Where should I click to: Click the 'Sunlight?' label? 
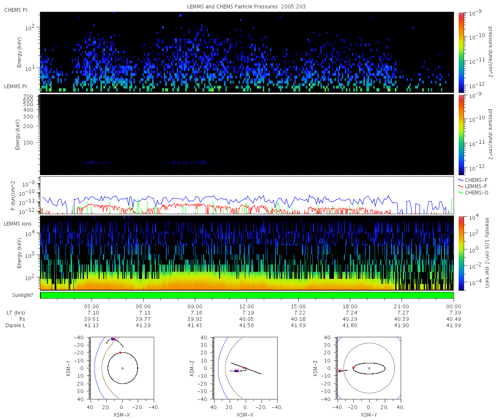pos(19,295)
